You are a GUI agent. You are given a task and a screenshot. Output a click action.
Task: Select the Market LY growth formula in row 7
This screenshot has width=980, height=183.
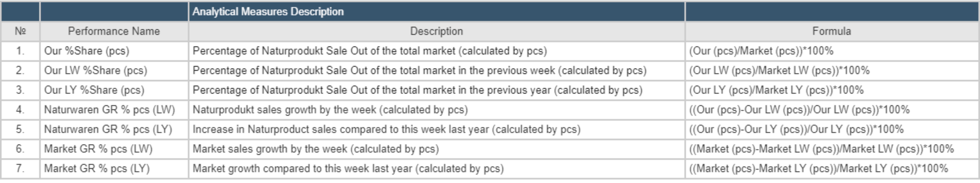click(x=818, y=169)
